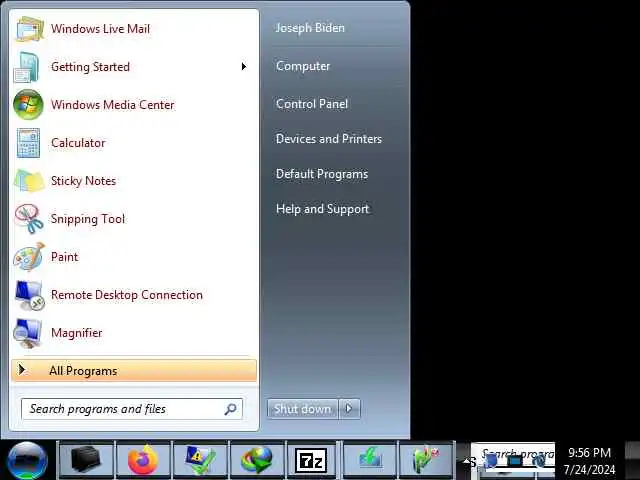Launch Windows Media Center icon
Screen dimensions: 640x480
point(28,105)
